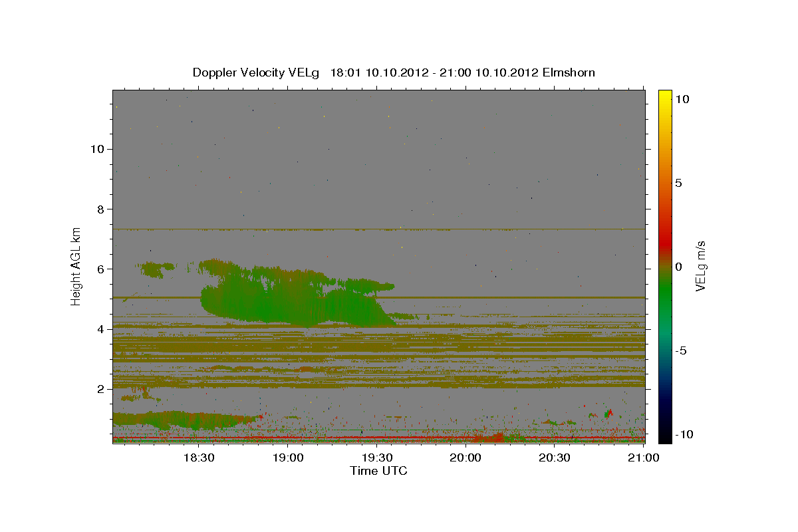Click the 'Time UTC' axis label
The width and height of the screenshot is (798, 532).
378,471
